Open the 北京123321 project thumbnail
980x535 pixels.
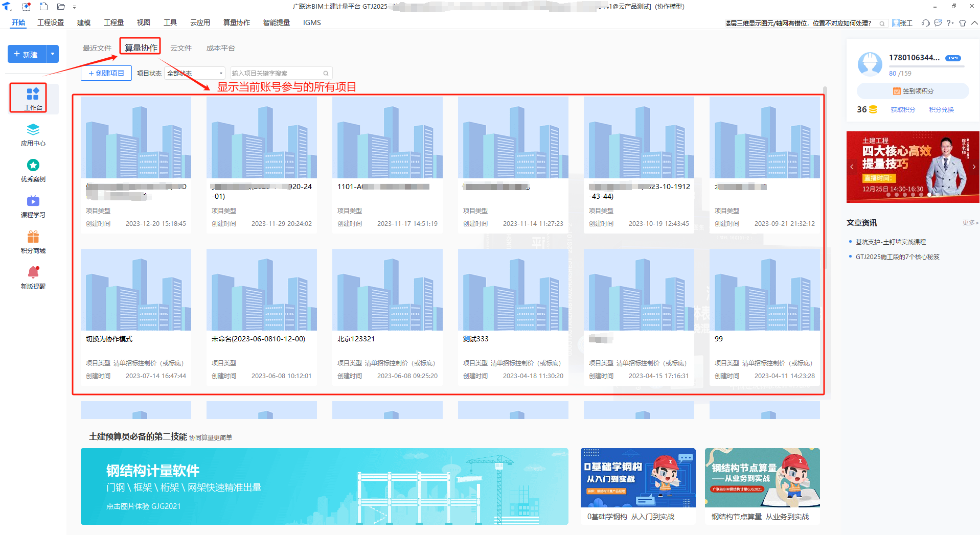[x=388, y=290]
